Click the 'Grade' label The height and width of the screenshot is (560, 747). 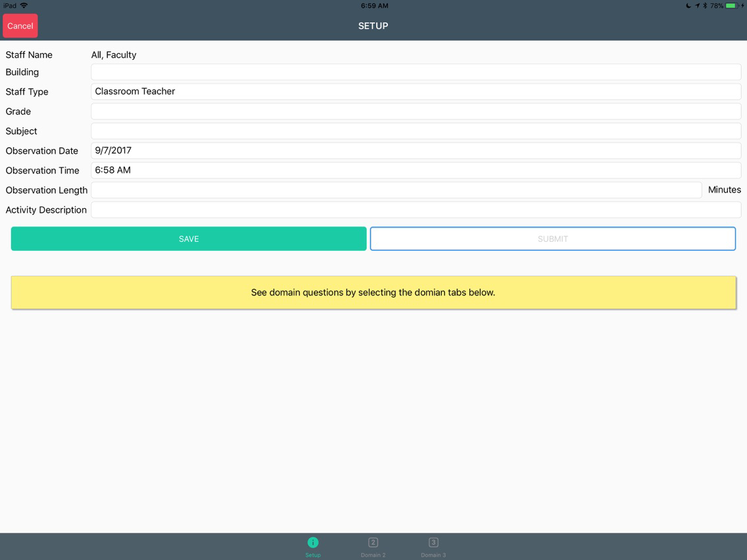18,112
